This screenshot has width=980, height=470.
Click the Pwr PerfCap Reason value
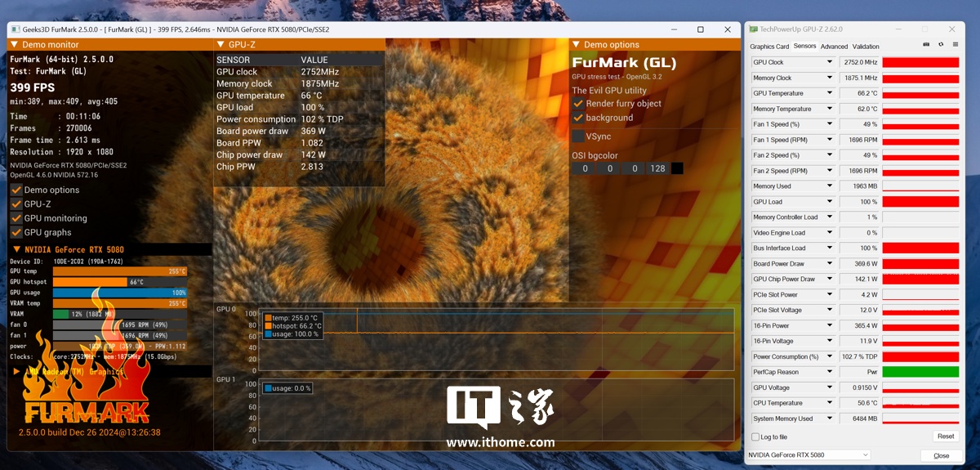860,372
